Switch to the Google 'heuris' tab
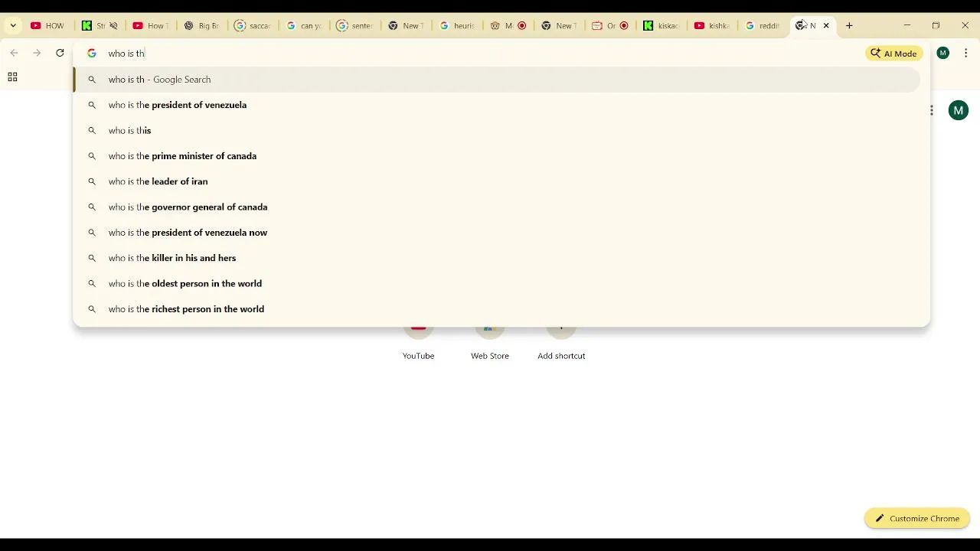The height and width of the screenshot is (551, 980). [x=457, y=25]
